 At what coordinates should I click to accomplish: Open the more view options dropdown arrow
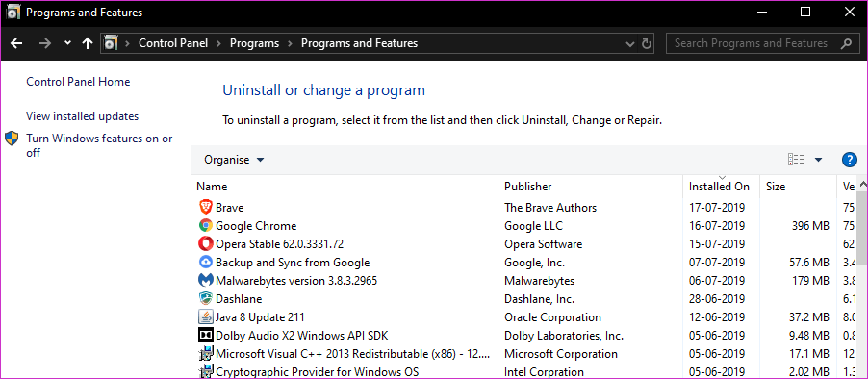[x=818, y=160]
